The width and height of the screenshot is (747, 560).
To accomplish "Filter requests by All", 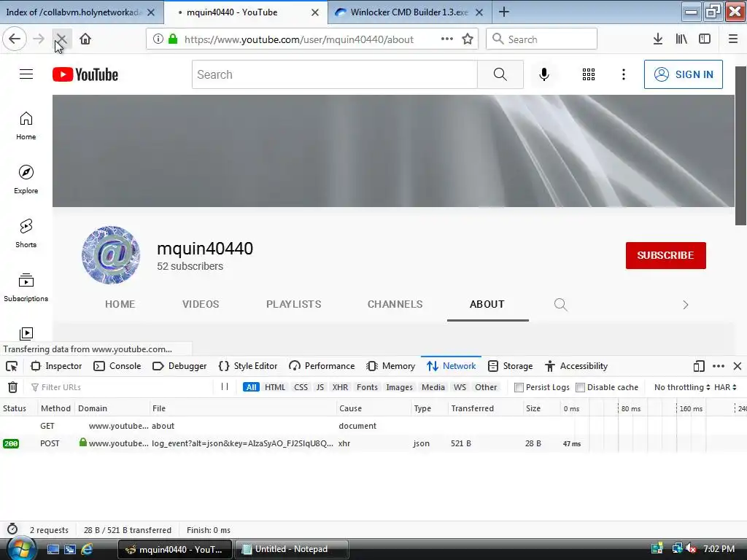I will 251,387.
